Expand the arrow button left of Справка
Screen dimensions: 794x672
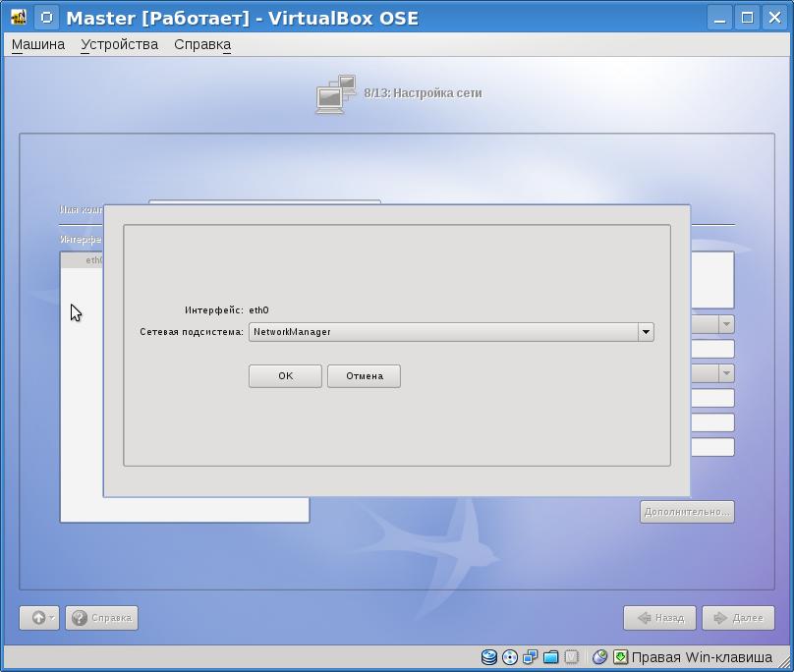click(39, 618)
